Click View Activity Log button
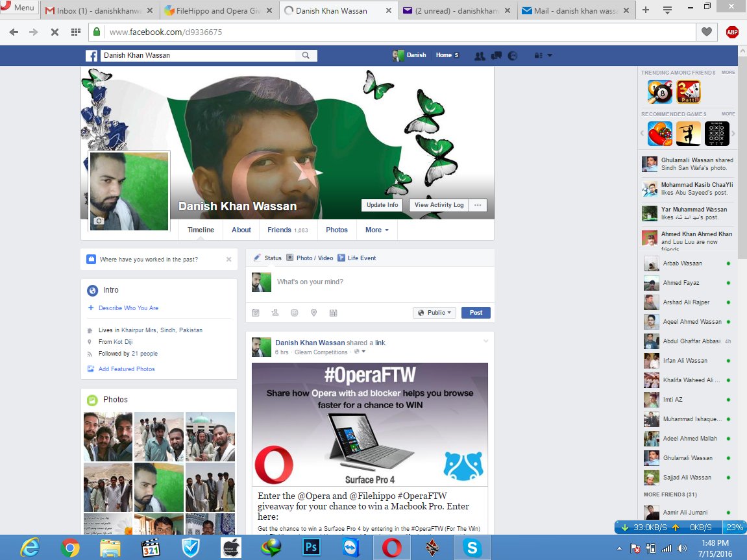Image resolution: width=747 pixels, height=560 pixels. coord(439,205)
